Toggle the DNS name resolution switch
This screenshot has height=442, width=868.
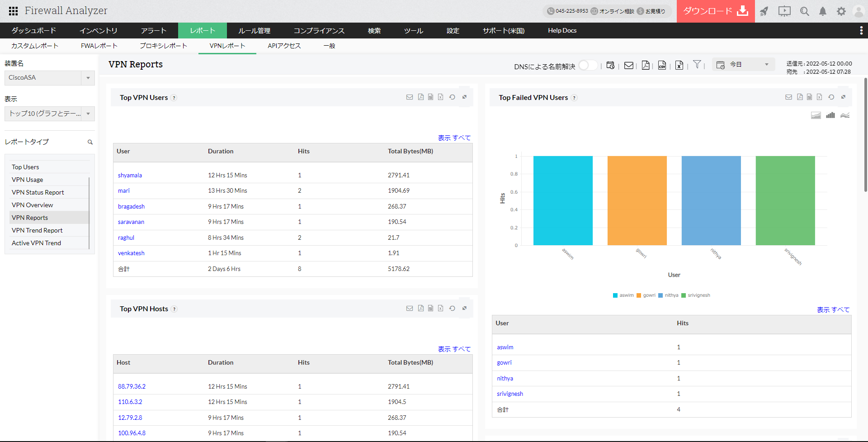coord(588,66)
